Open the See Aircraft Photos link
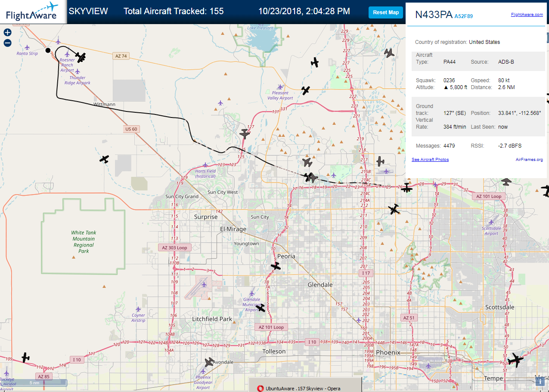549x392 pixels. click(x=430, y=160)
